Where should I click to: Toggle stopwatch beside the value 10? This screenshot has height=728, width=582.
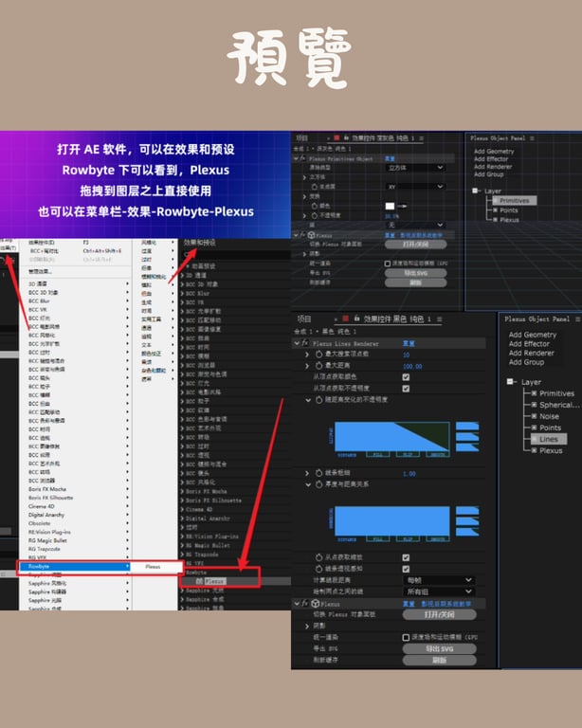pos(318,354)
